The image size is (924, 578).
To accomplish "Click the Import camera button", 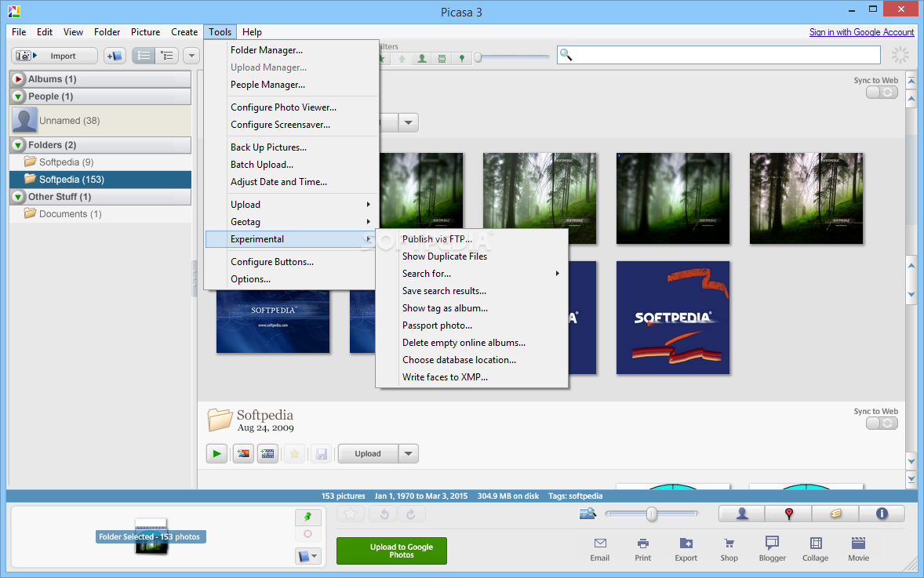I will tap(54, 56).
